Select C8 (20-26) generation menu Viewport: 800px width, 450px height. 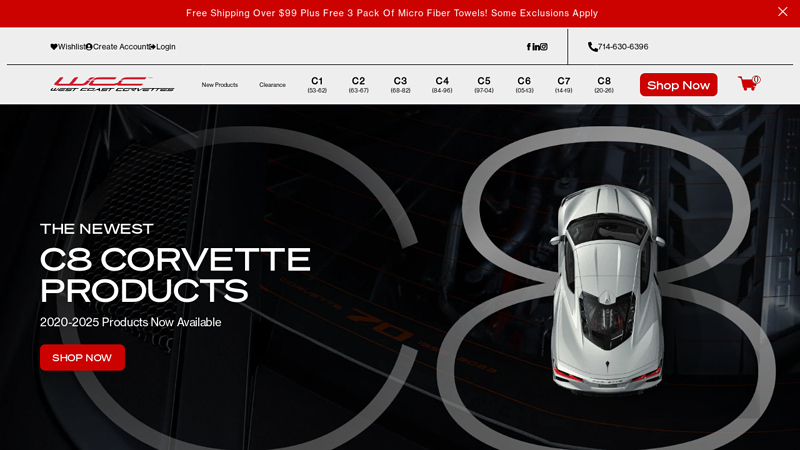[604, 84]
